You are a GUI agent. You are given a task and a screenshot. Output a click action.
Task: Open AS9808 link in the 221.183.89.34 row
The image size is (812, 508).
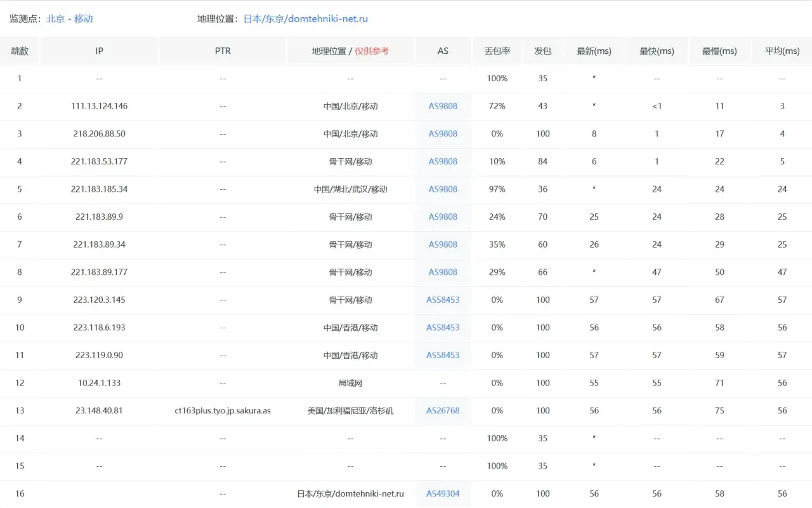coord(443,244)
